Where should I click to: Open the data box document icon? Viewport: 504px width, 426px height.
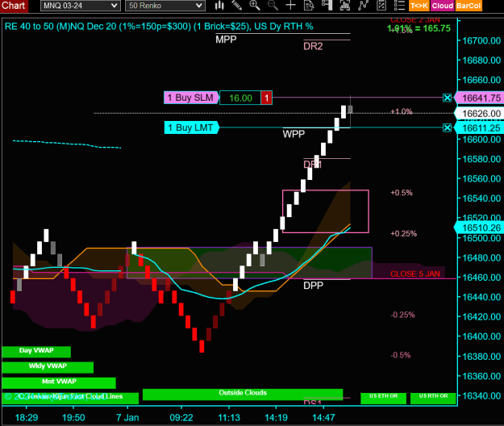[309, 6]
